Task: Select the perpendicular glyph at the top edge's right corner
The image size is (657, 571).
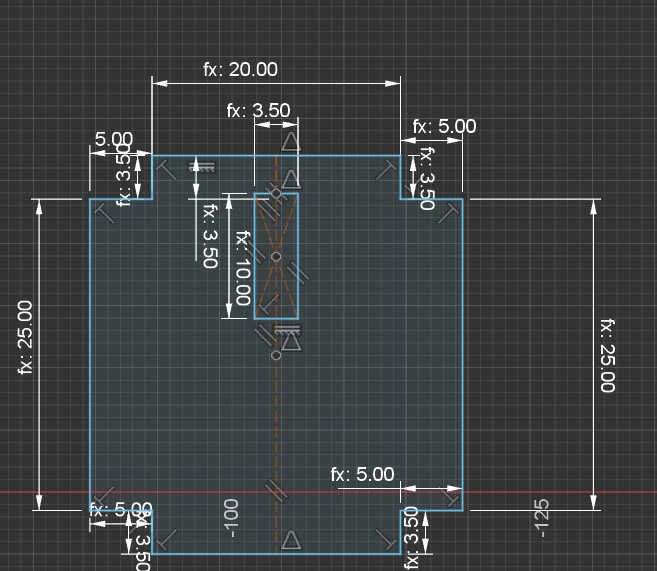Action: (x=386, y=171)
